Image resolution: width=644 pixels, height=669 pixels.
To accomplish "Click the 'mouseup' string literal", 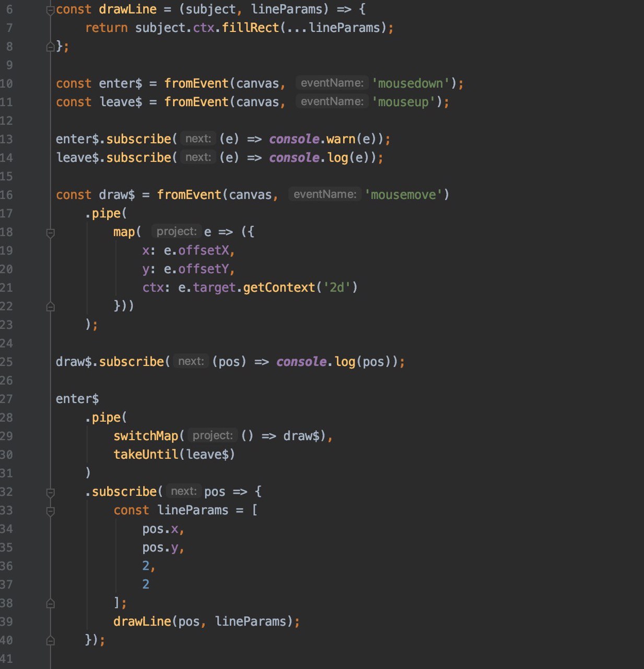I will [x=403, y=102].
